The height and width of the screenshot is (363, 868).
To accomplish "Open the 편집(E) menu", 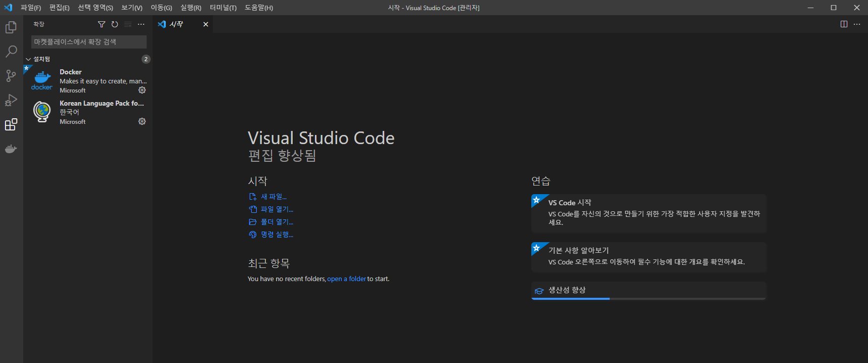I will coord(59,8).
